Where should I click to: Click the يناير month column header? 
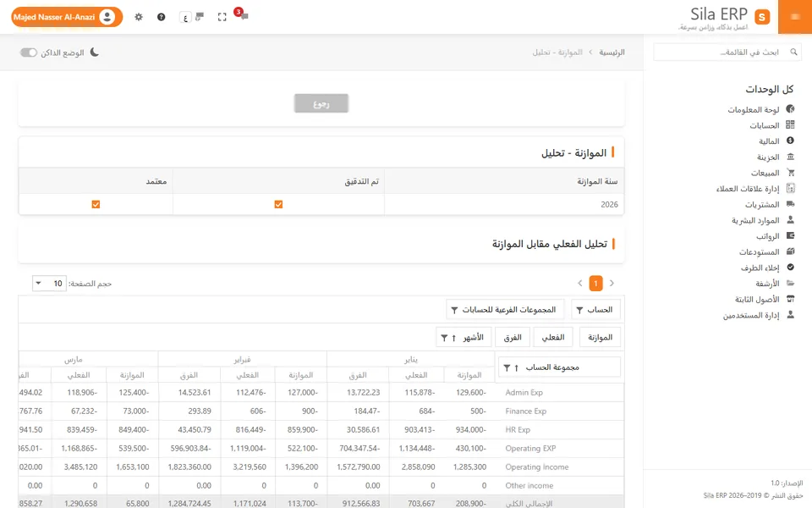click(411, 359)
